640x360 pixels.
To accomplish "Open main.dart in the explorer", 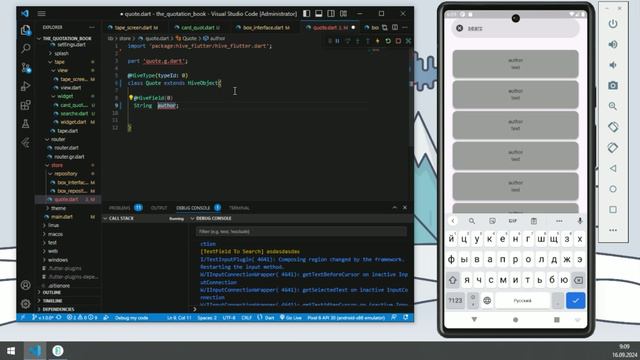I will pyautogui.click(x=63, y=217).
